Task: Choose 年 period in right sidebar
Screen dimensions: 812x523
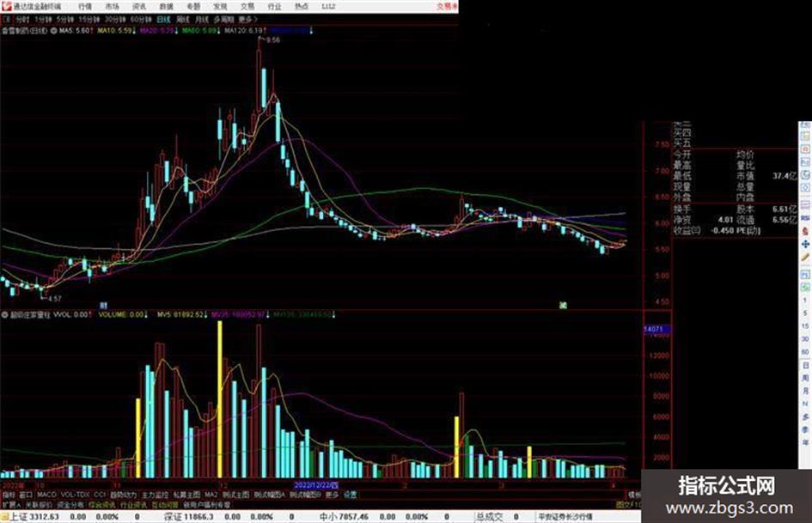Action: point(805,442)
